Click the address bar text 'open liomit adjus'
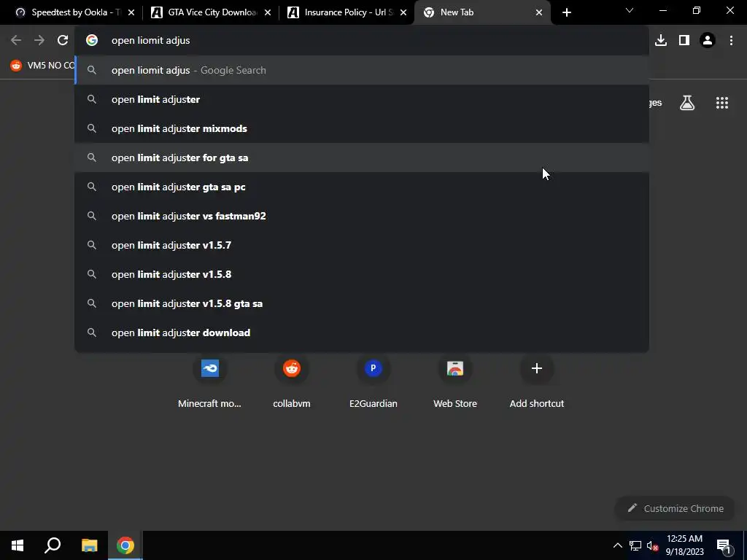This screenshot has height=560, width=747. click(x=150, y=41)
